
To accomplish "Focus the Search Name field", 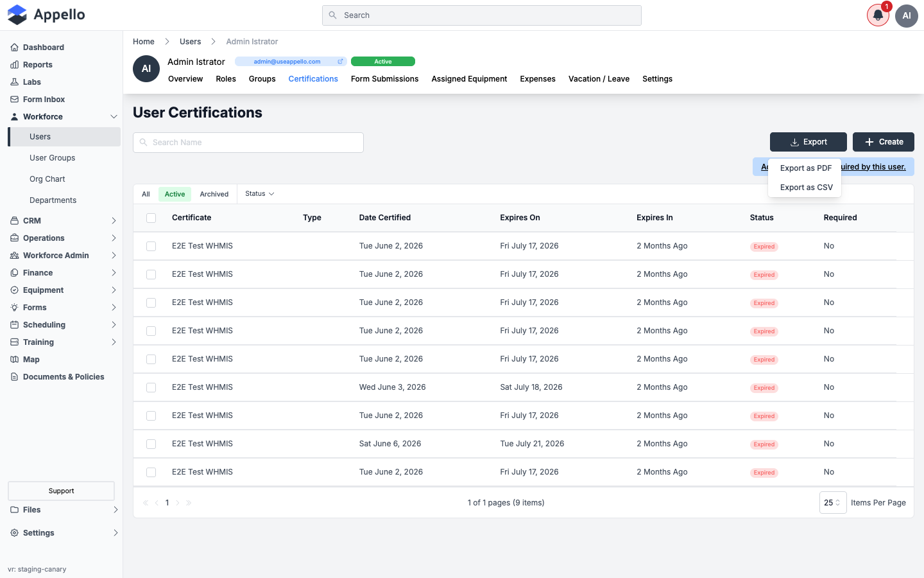I will tap(248, 143).
